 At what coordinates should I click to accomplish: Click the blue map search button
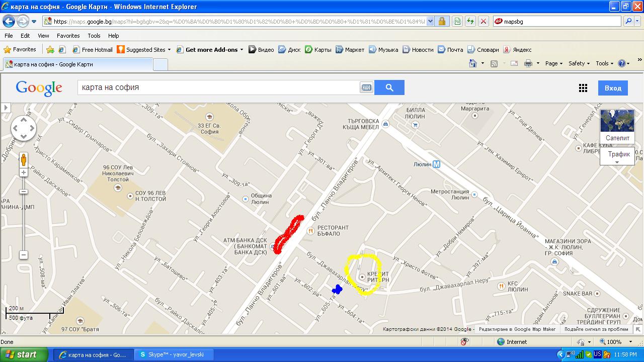(x=389, y=87)
